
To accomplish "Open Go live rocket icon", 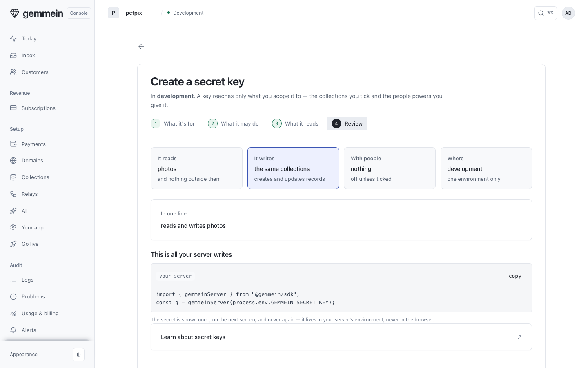I will point(13,244).
